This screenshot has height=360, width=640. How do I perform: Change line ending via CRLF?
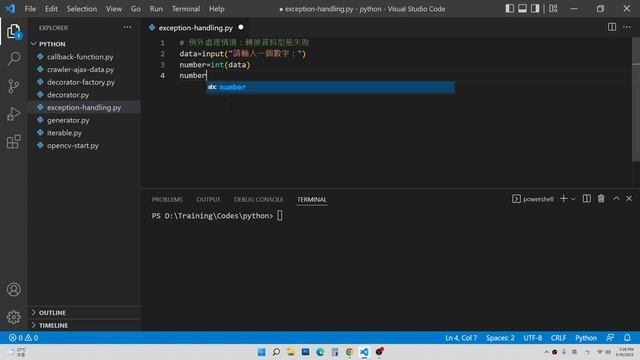pyautogui.click(x=558, y=338)
